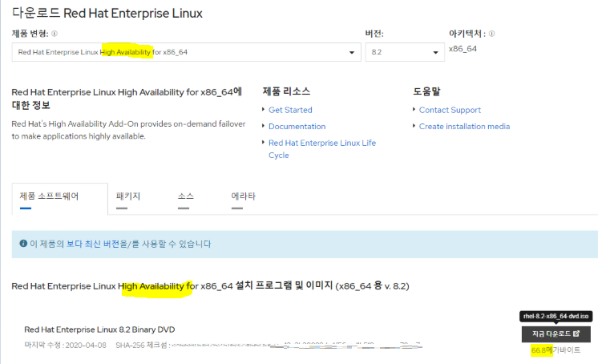Click the SHA-256 체크섬 label
The height and width of the screenshot is (364, 606).
(x=142, y=345)
